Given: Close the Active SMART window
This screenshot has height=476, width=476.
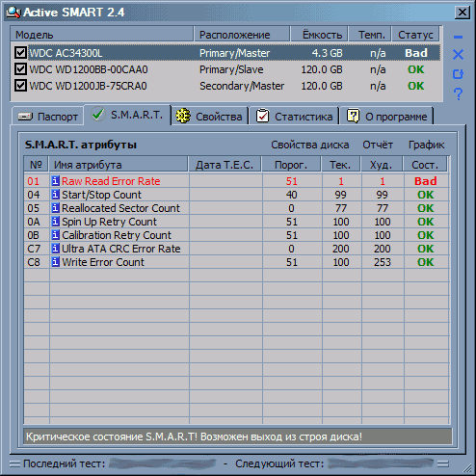Looking at the screenshot, I should coord(463,13).
